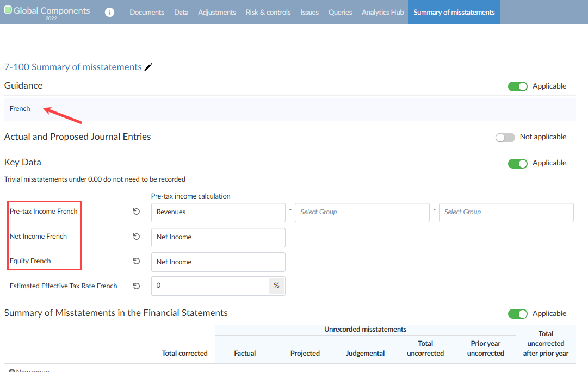
Task: Go to the Analytics Hub tab
Action: pos(382,12)
